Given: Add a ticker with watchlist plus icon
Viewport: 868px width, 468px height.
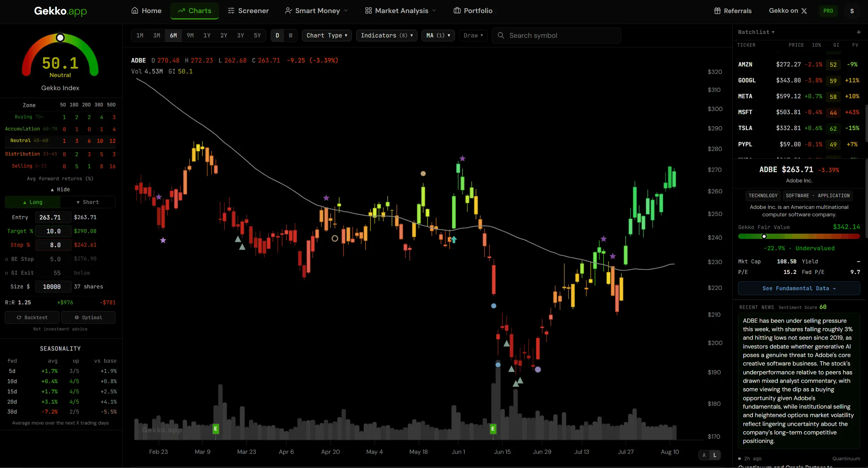Looking at the screenshot, I should (859, 32).
